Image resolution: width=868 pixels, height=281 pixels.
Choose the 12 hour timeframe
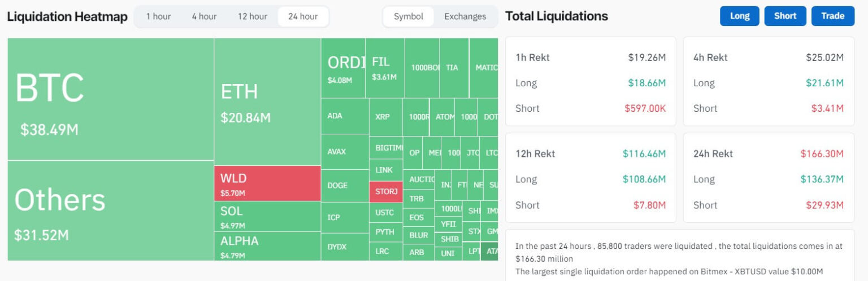(x=252, y=16)
